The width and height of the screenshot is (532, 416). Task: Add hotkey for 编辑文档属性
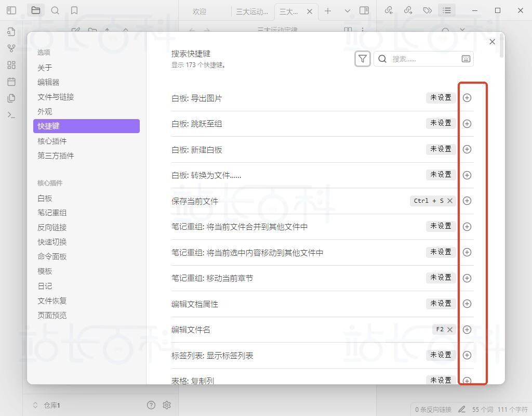pos(467,304)
